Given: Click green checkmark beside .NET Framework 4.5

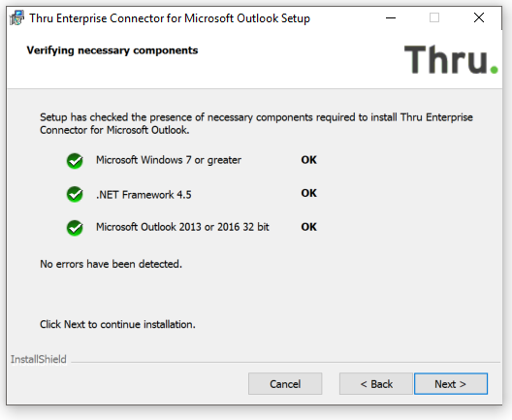Looking at the screenshot, I should 75,194.
